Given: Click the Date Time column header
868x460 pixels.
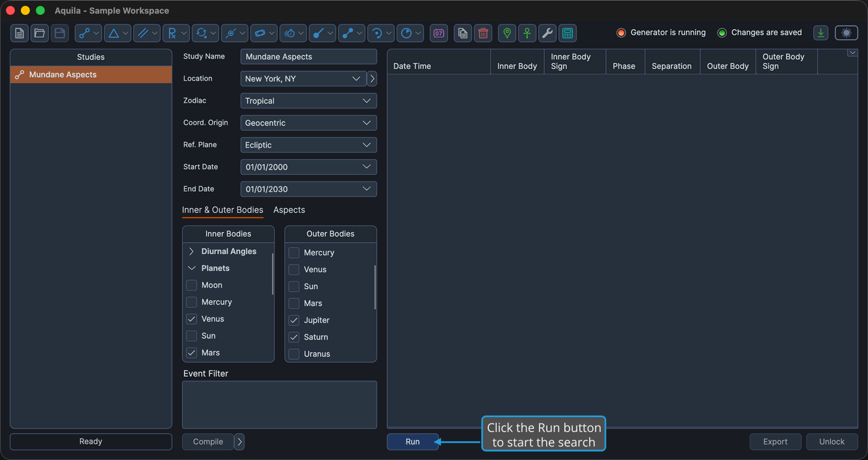Looking at the screenshot, I should (439, 62).
